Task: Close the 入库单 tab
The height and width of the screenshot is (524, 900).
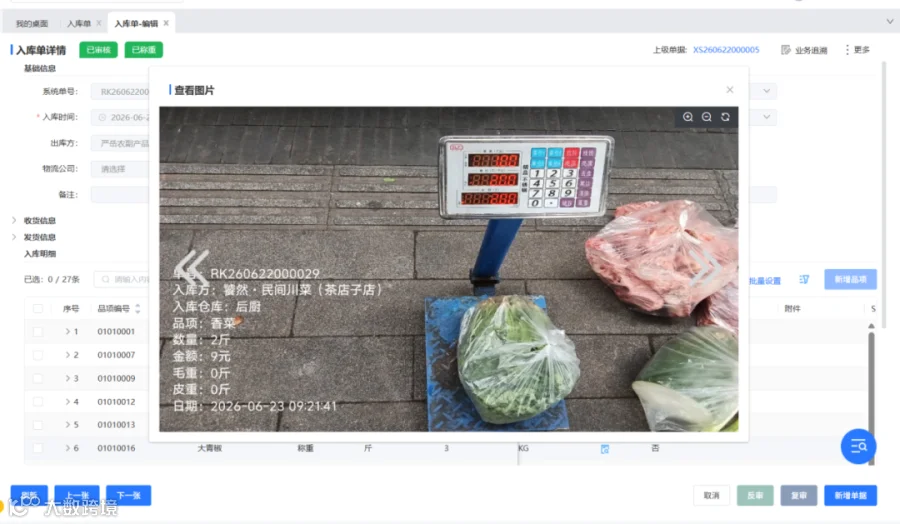Action: coord(99,23)
